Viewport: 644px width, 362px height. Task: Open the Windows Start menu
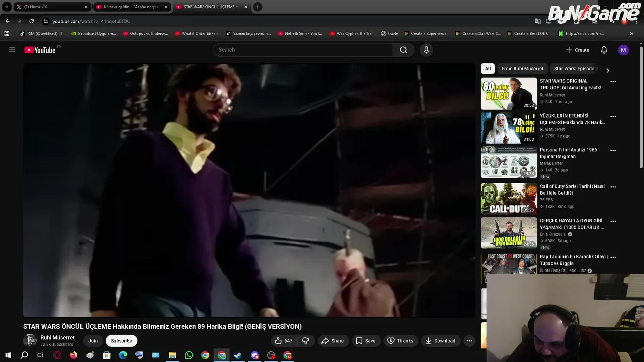(x=8, y=355)
